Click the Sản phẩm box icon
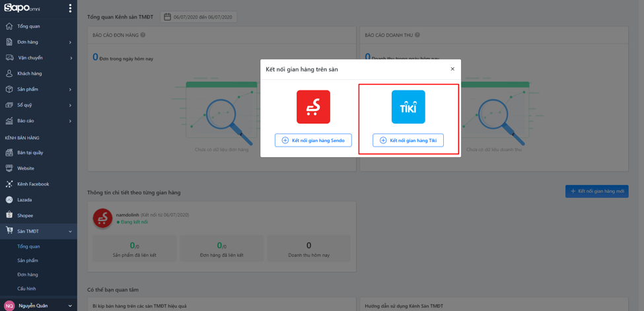644x311 pixels. coord(9,89)
